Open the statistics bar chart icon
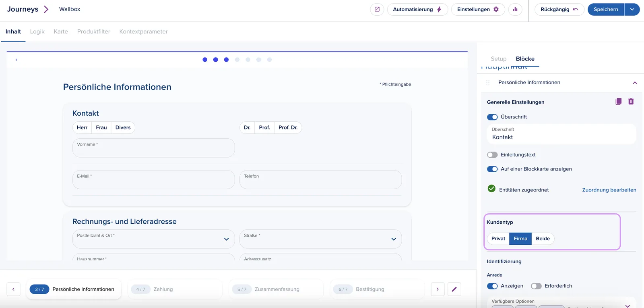This screenshot has height=308, width=644. pos(515,9)
